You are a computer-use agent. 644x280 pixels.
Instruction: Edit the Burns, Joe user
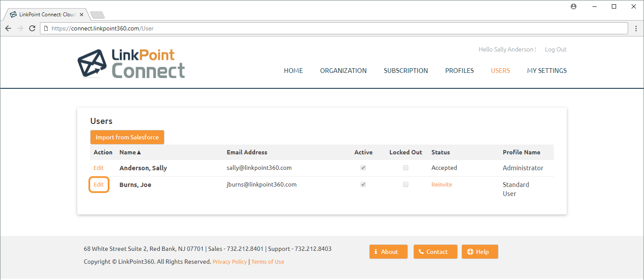point(99,185)
